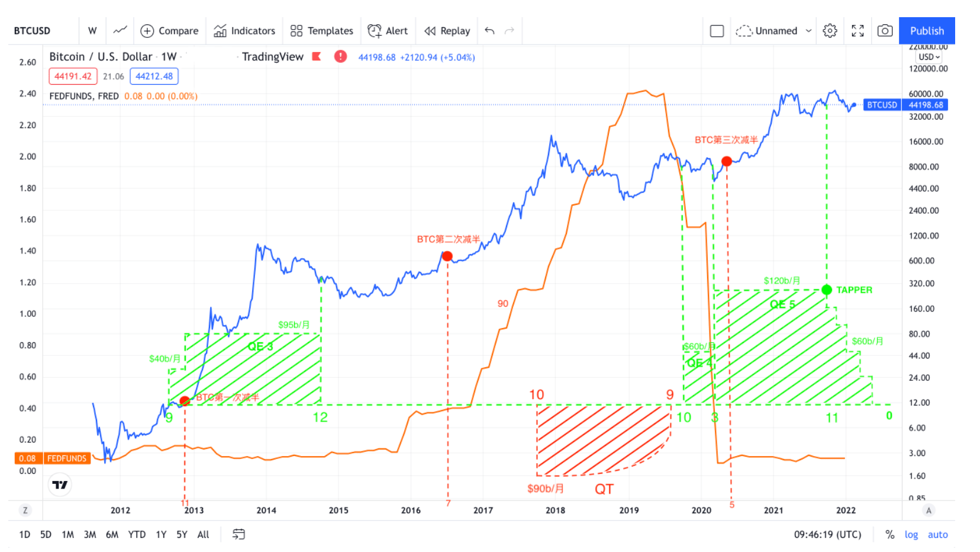Open the Templates grid menu
Image resolution: width=980 pixels, height=552 pixels.
click(x=321, y=31)
